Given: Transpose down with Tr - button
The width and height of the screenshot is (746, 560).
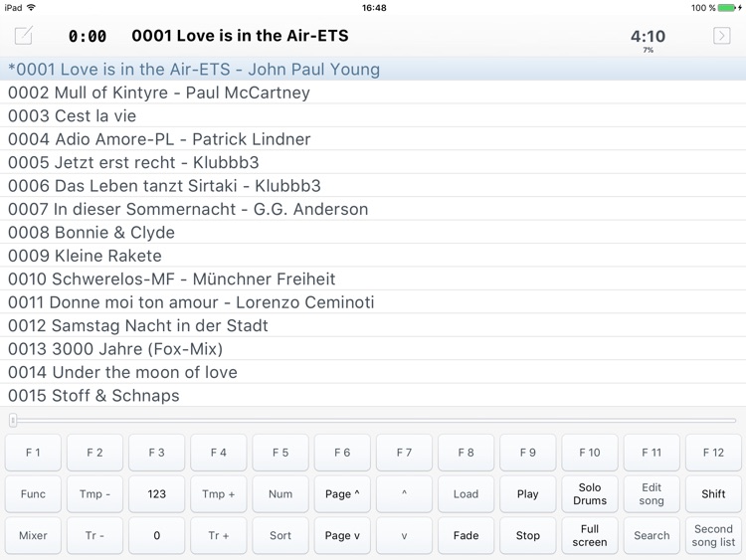Looking at the screenshot, I should (x=94, y=535).
